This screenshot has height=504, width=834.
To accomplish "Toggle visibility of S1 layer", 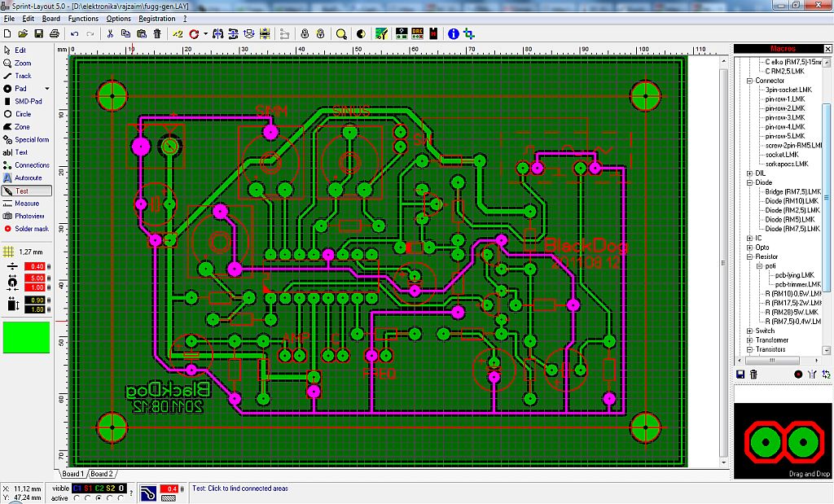I will 88,488.
